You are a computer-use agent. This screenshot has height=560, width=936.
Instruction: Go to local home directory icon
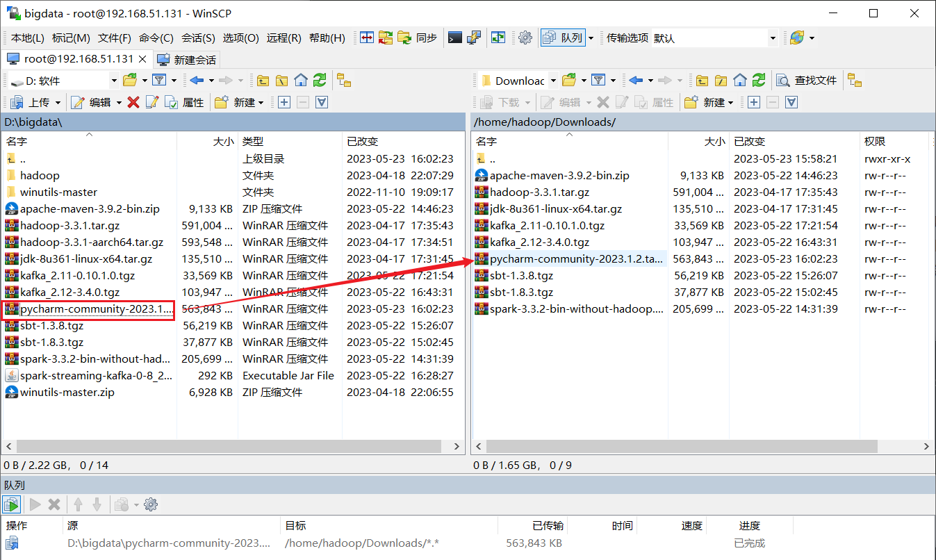pyautogui.click(x=300, y=81)
